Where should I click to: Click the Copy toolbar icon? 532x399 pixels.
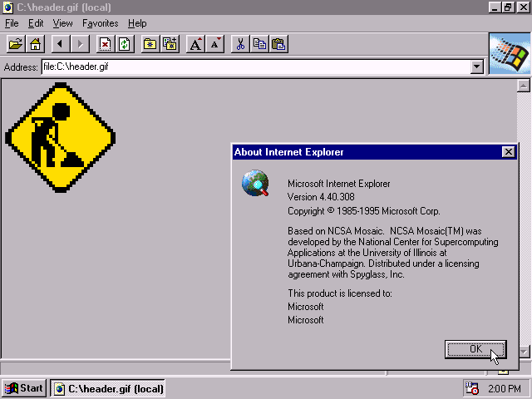click(259, 44)
